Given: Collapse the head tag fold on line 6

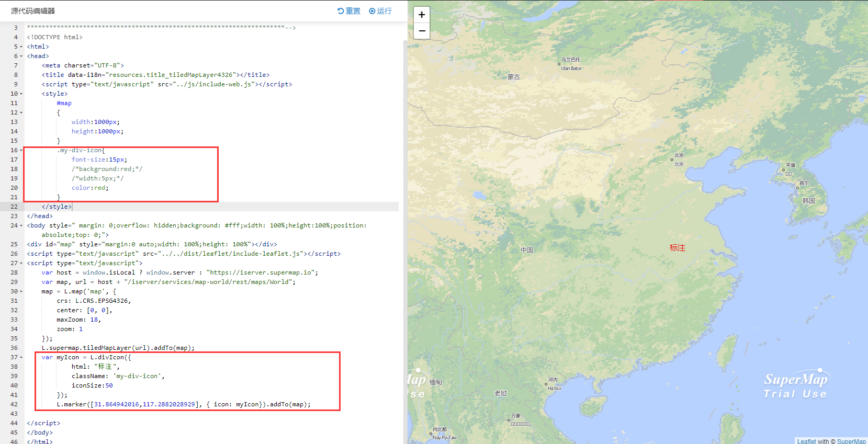Looking at the screenshot, I should click(21, 56).
